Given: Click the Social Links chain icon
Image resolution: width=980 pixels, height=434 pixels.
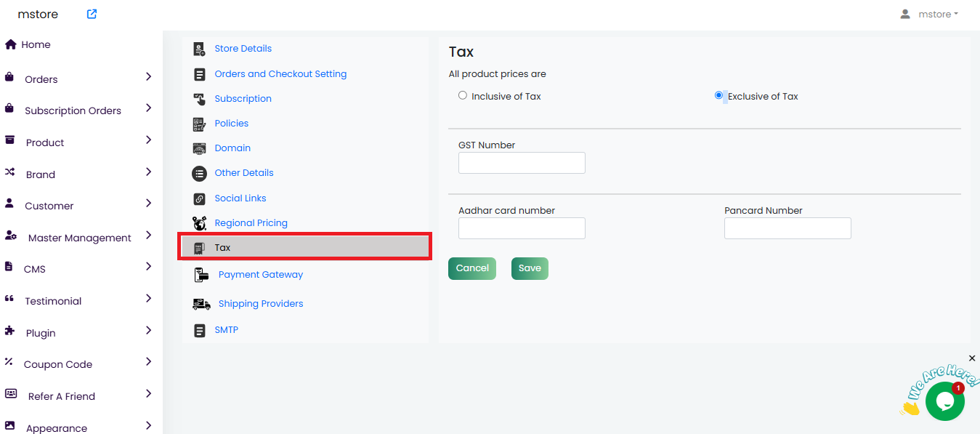Looking at the screenshot, I should click(x=199, y=198).
